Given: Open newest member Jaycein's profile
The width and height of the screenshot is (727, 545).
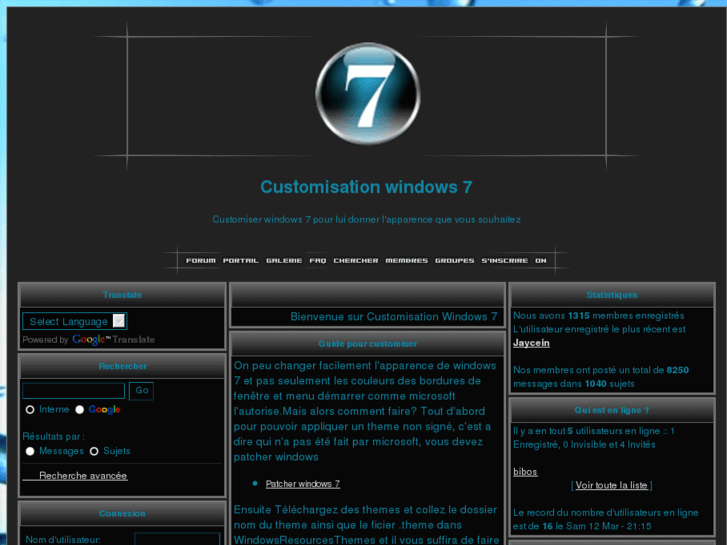Looking at the screenshot, I should [531, 343].
